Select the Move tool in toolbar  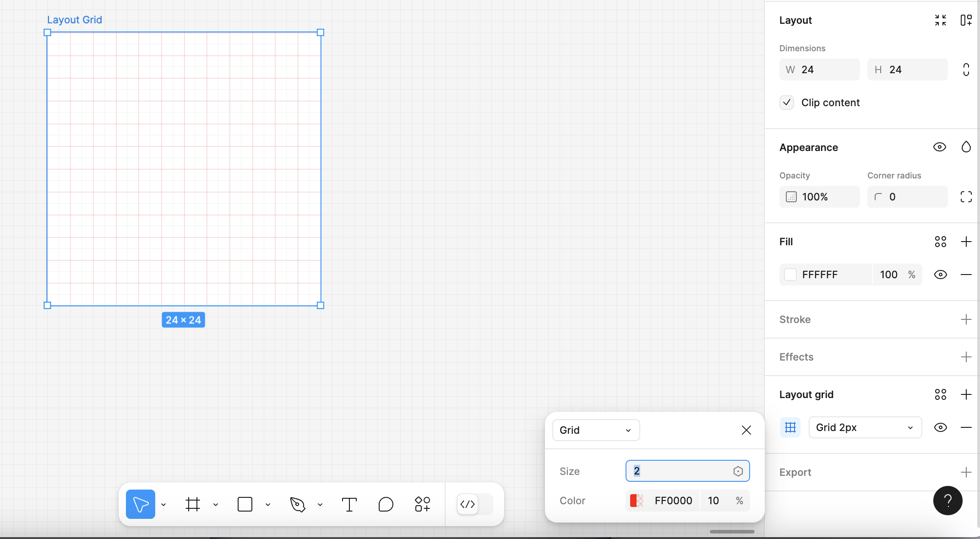coord(140,504)
